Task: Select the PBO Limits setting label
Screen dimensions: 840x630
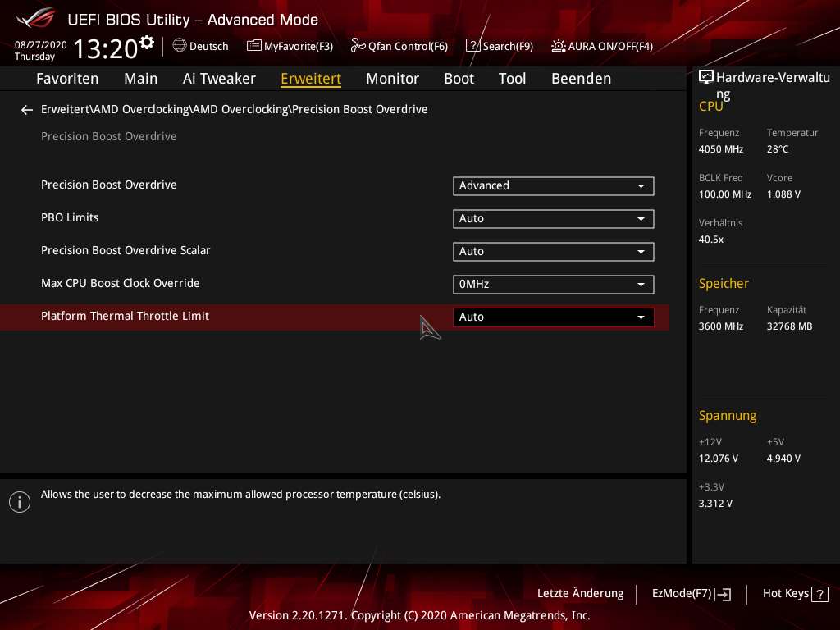Action: click(70, 217)
